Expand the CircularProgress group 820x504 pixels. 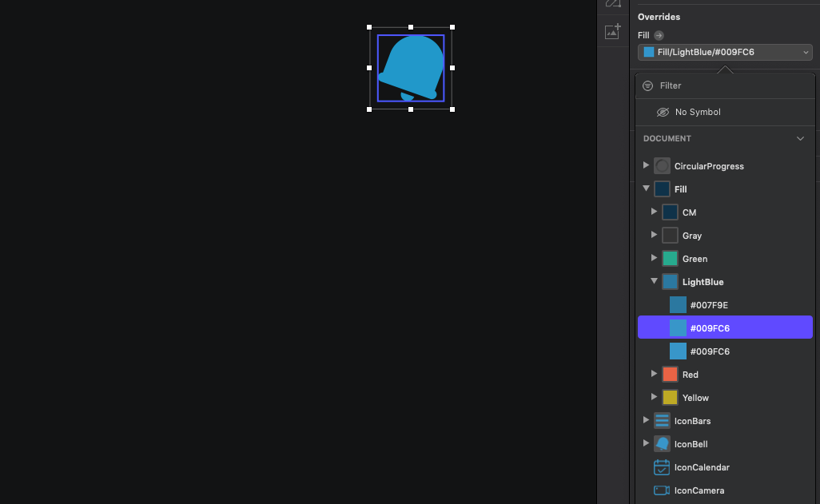647,165
